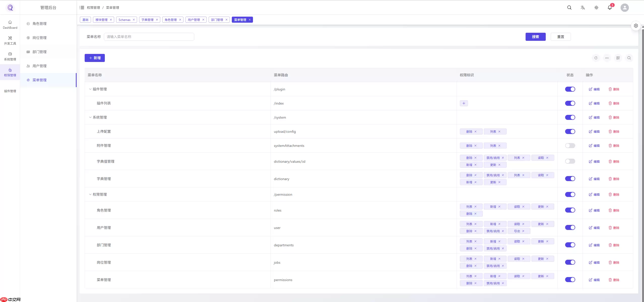The width and height of the screenshot is (644, 302).
Task: Click 权限管理 breadcrumb link
Action: 93,8
